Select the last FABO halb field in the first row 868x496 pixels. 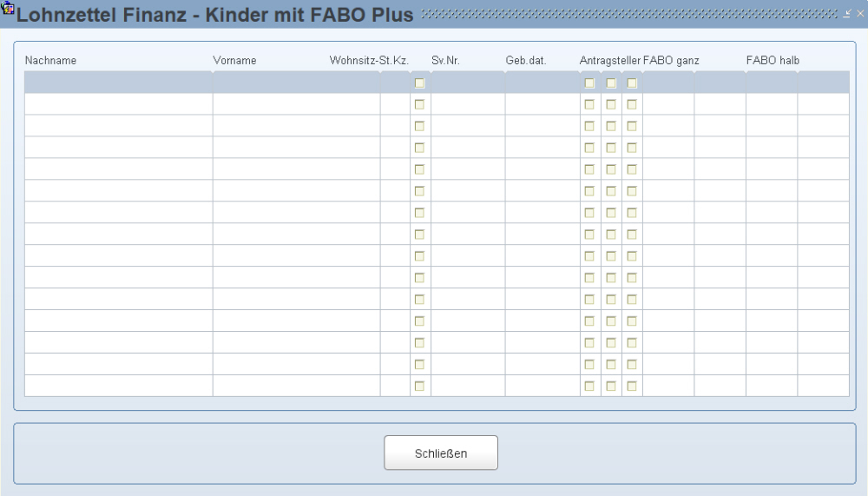[823, 83]
